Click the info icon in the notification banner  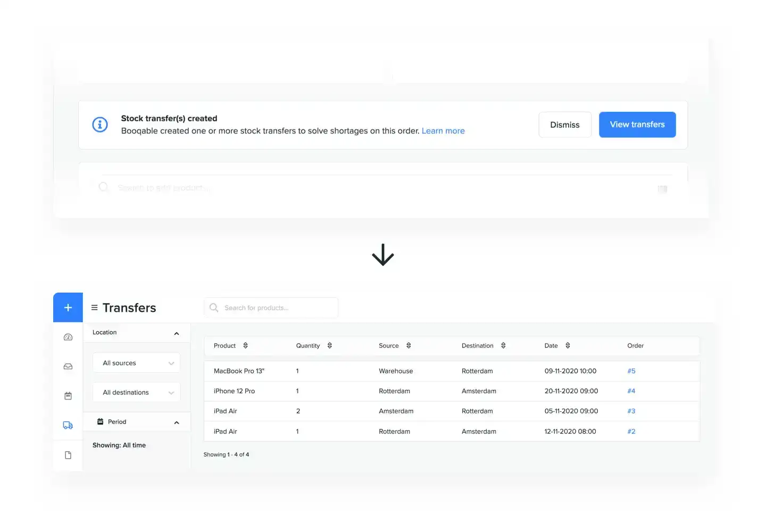pos(100,124)
